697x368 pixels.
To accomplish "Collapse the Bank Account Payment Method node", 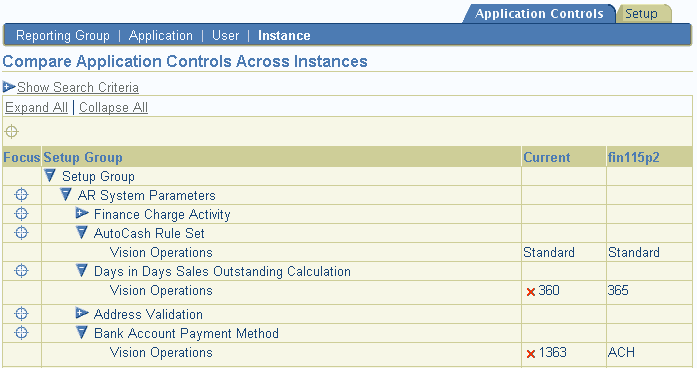I will [82, 332].
